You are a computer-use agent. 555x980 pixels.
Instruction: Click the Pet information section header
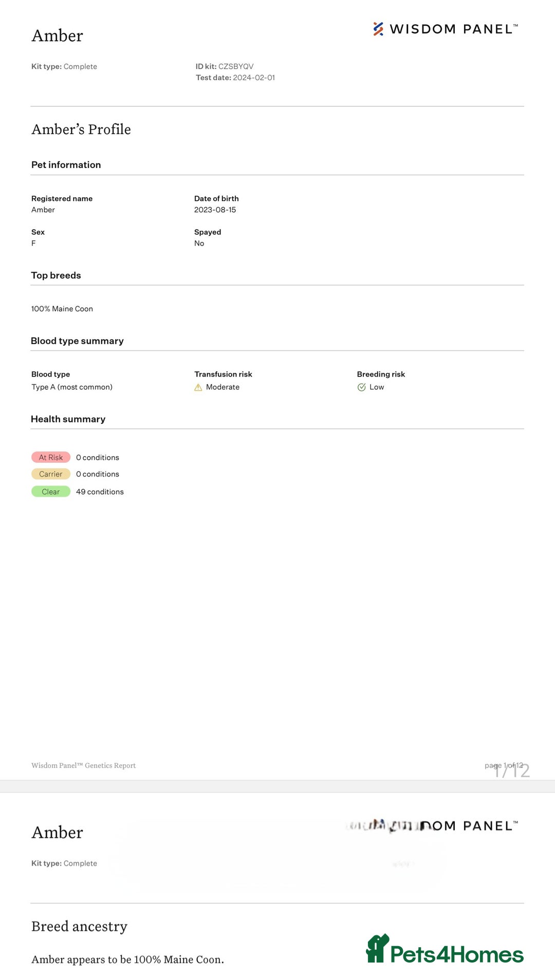pos(66,165)
